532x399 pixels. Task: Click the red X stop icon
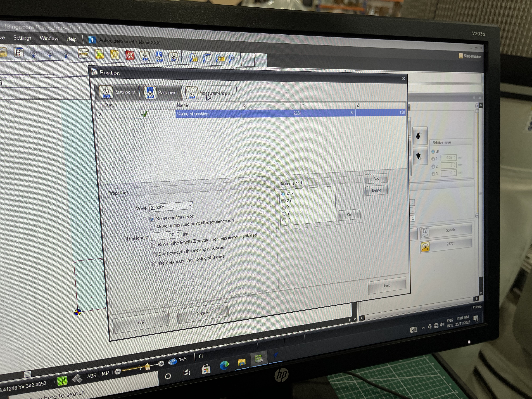pyautogui.click(x=130, y=56)
